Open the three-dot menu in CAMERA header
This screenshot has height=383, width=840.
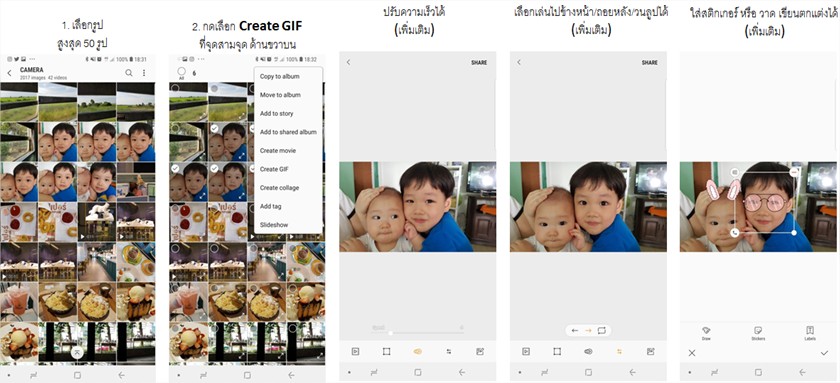click(x=144, y=73)
